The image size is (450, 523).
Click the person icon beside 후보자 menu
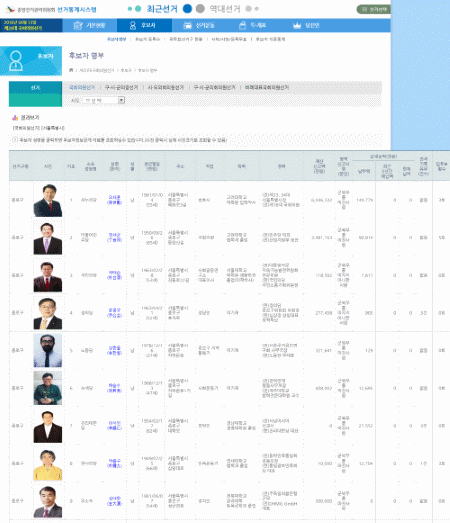pos(133,25)
